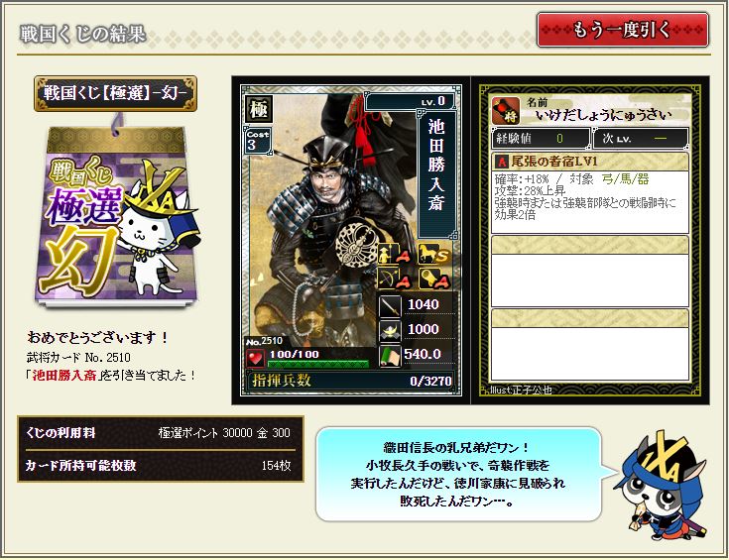
Task: Click the 戦国くじ【極選】-幻- banner label
Action: click(x=115, y=93)
